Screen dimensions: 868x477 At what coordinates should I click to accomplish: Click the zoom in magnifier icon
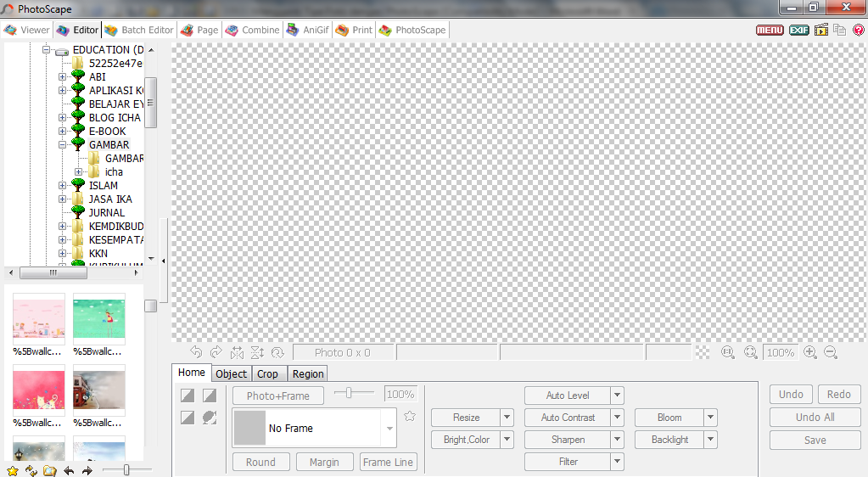tap(810, 351)
